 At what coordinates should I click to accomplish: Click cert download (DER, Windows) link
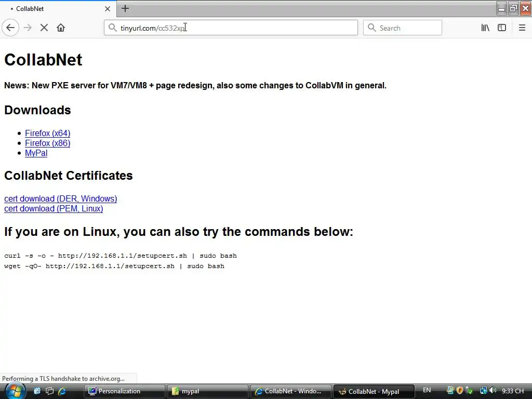(60, 199)
